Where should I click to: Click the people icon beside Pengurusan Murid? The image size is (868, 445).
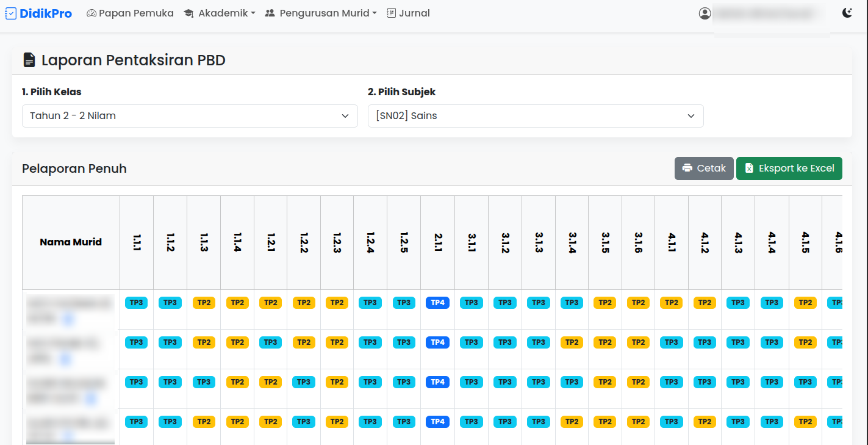pyautogui.click(x=270, y=13)
